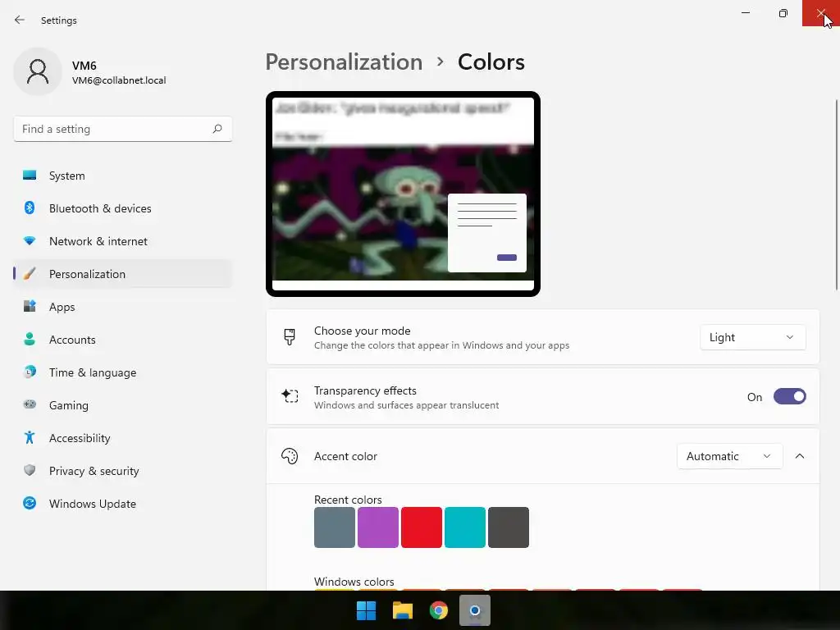Click the Privacy shield icon
840x630 pixels.
(x=30, y=470)
